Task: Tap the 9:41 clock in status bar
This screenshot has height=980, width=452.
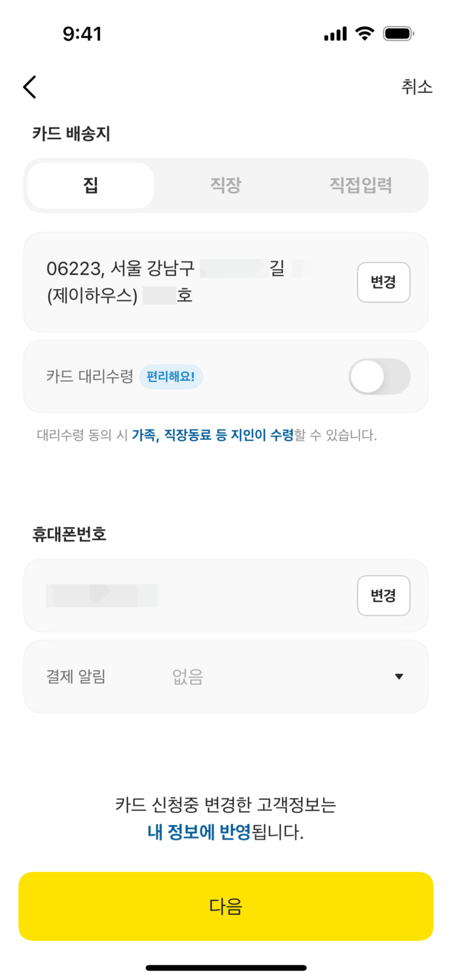Action: (82, 34)
